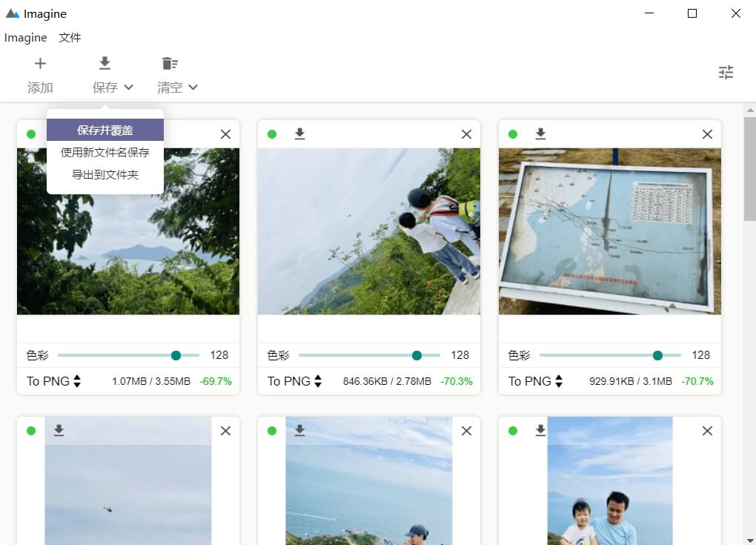Click the 色彩 label on the 846.36KB card
Image resolution: width=756 pixels, height=545 pixels.
(278, 355)
